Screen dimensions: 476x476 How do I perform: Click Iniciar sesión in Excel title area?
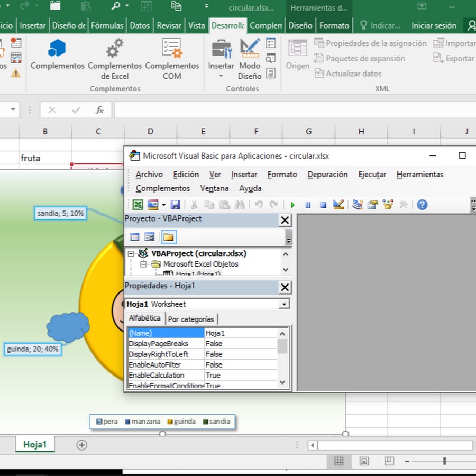tap(434, 25)
